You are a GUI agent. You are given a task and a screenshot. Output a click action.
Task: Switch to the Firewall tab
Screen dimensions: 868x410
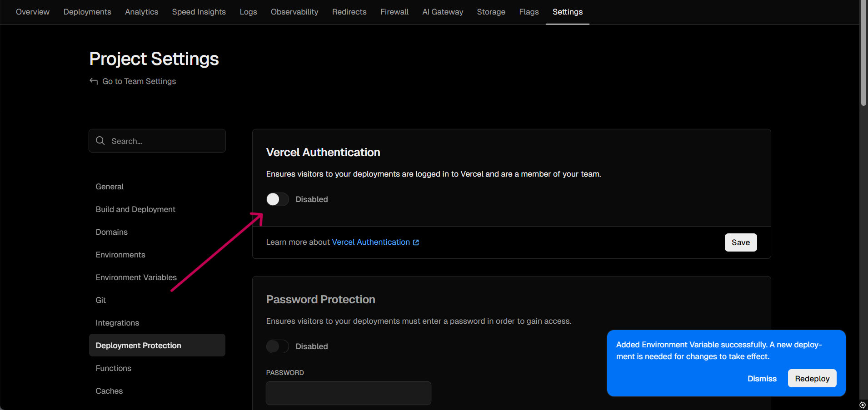(x=394, y=12)
